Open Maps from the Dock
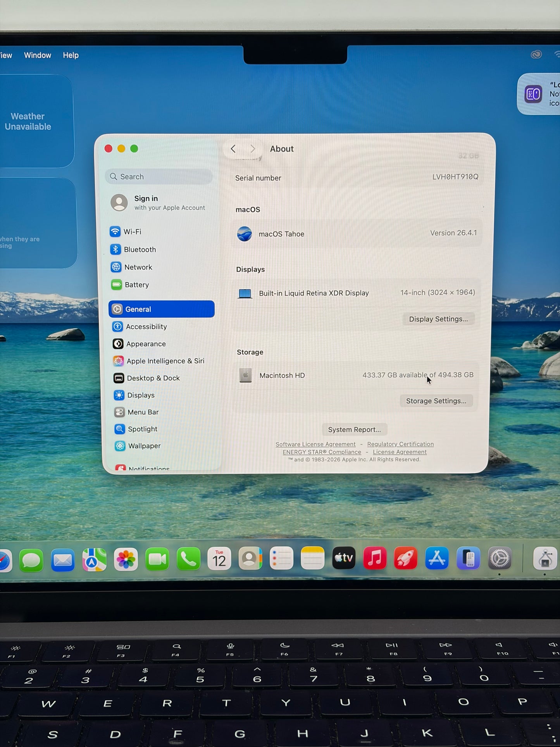Screen dimensions: 560x747 coord(94,559)
